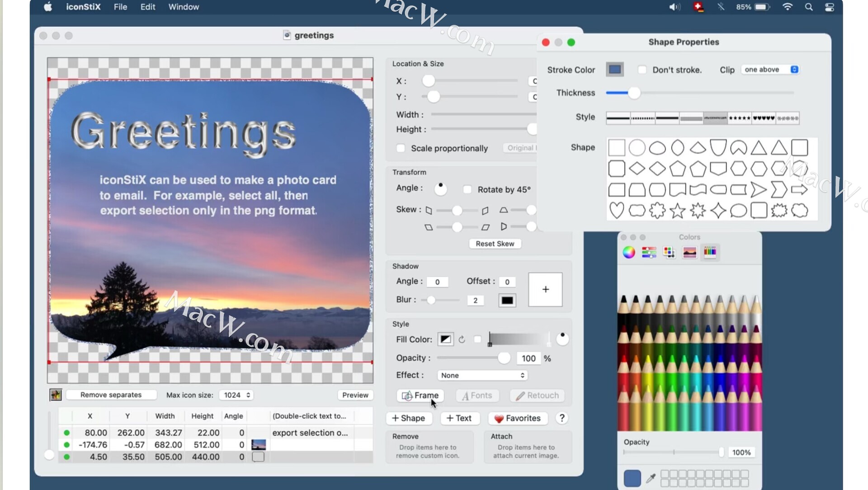
Task: Toggle the checkbox beside the fill gradient
Action: (477, 339)
